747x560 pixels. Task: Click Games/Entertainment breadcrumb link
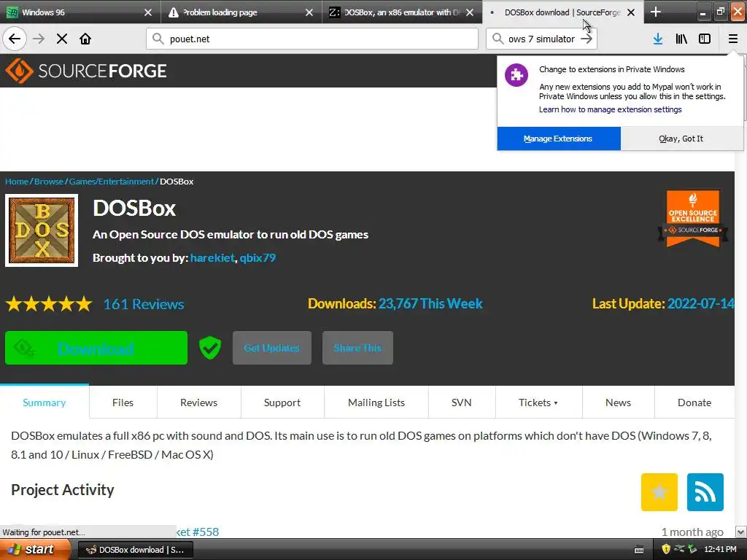tap(112, 182)
